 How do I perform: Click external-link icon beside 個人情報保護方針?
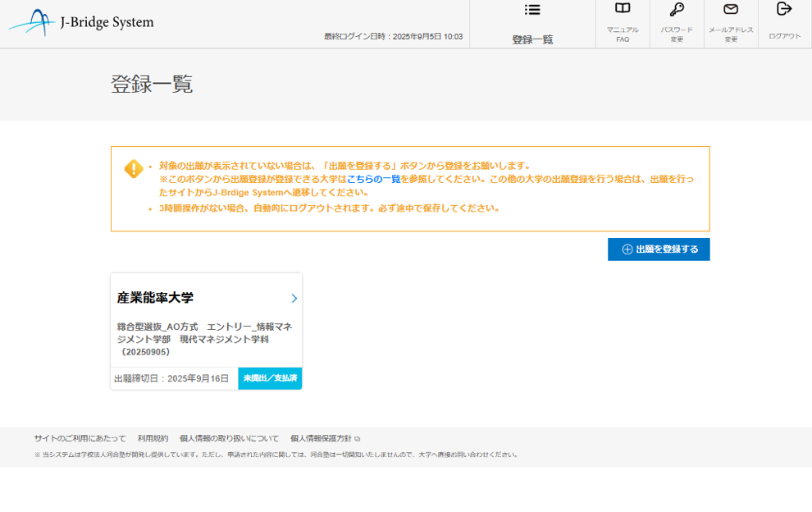click(358, 439)
